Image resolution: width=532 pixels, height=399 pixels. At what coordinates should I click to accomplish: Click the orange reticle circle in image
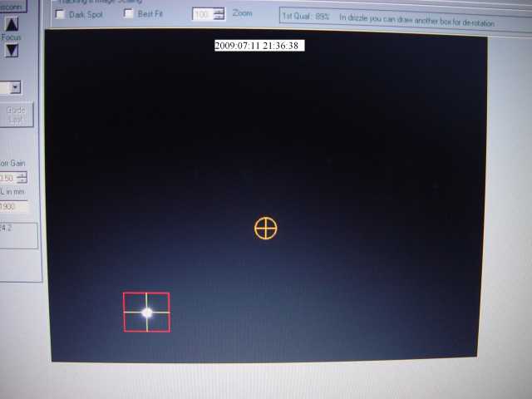click(266, 229)
